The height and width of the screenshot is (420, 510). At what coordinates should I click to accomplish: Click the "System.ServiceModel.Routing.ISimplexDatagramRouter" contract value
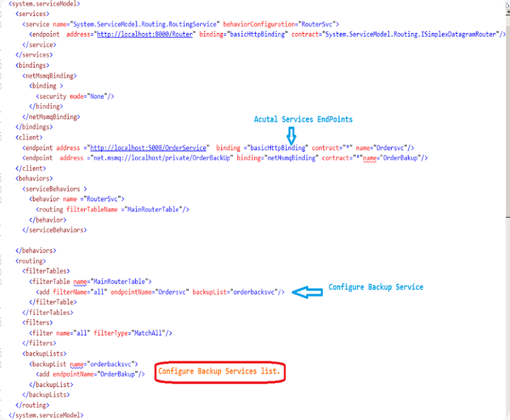coord(411,34)
